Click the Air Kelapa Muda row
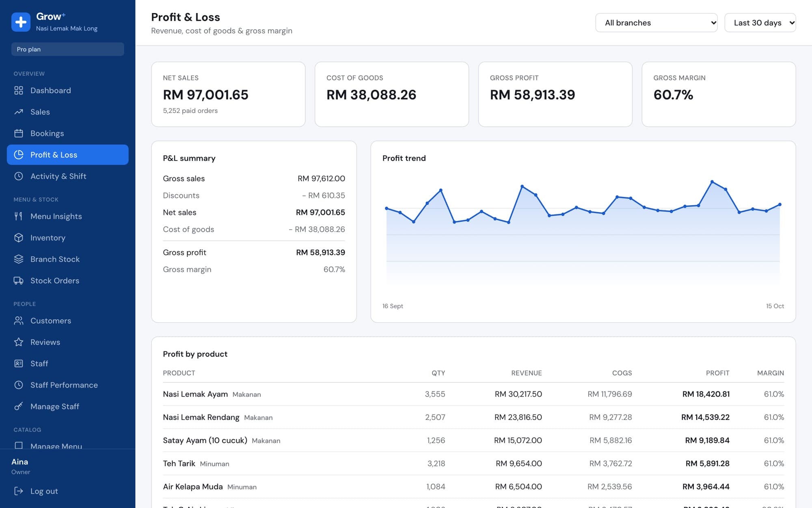 pos(473,486)
